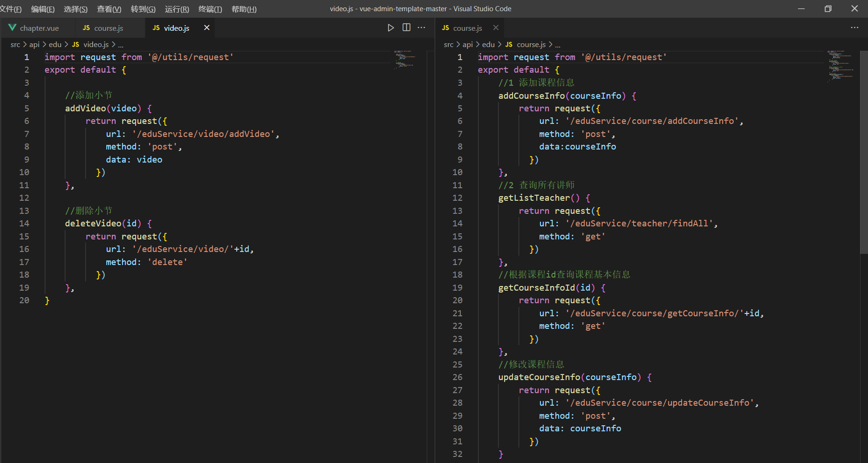Click the JS icon in the left breadcrumb

[75, 45]
